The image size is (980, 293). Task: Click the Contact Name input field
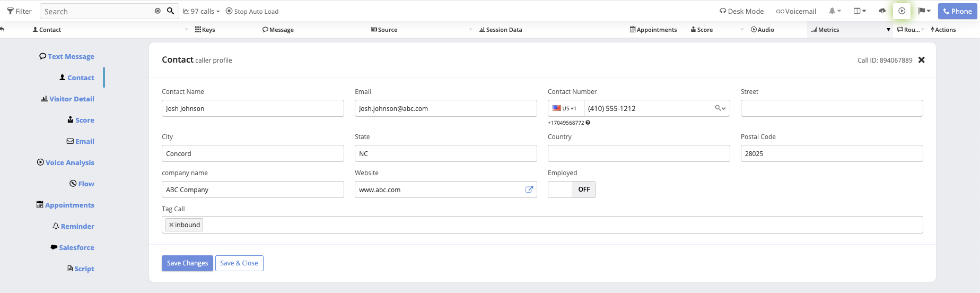[x=252, y=108]
